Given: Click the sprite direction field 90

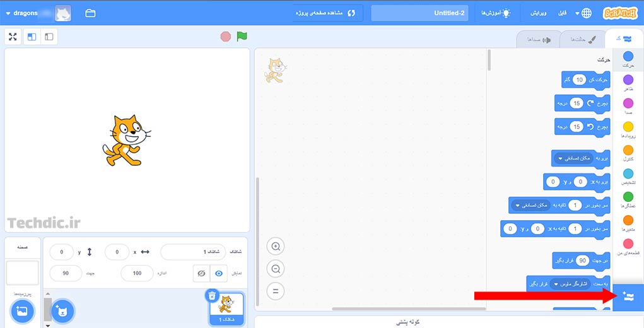Looking at the screenshot, I should [x=66, y=273].
